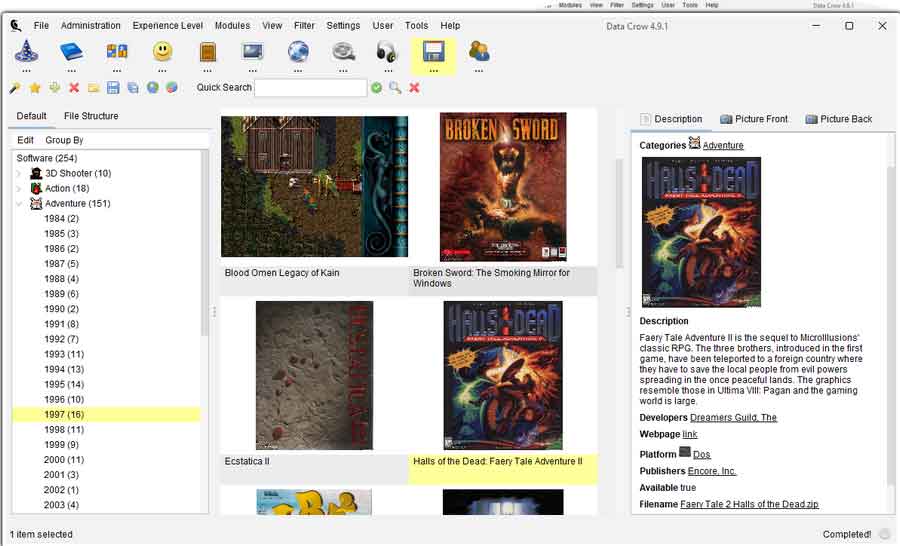Open the Dos platform link

(x=701, y=454)
